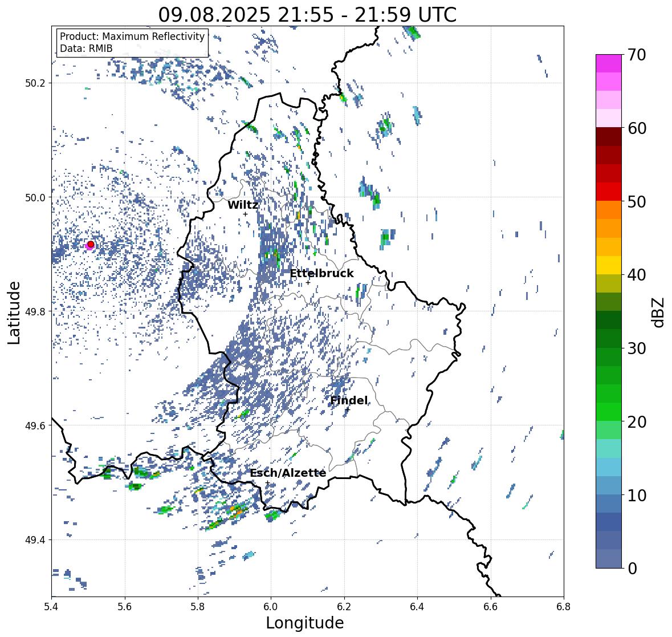This screenshot has height=637, width=672.
Task: Click the Findel station label
Action: (349, 400)
